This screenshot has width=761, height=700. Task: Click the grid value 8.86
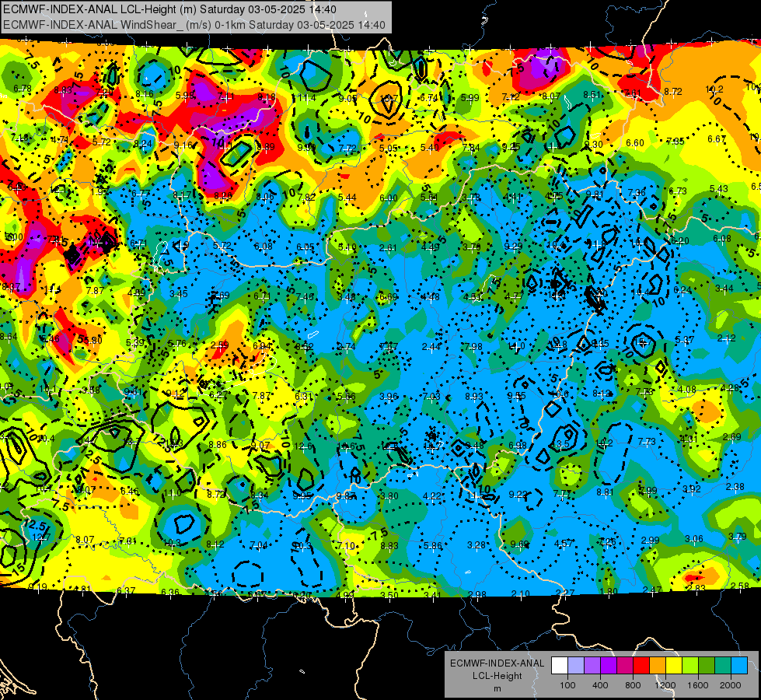click(x=218, y=444)
